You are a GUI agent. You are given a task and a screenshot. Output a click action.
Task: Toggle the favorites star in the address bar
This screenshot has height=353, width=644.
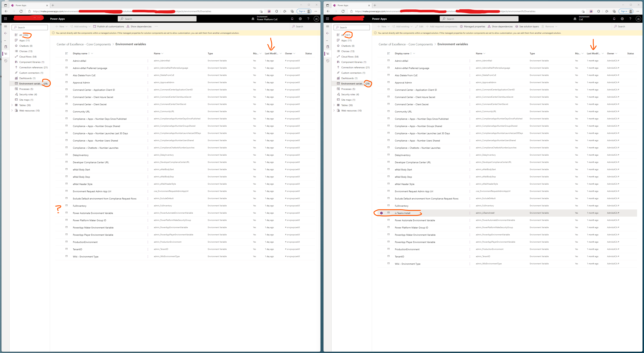click(261, 11)
